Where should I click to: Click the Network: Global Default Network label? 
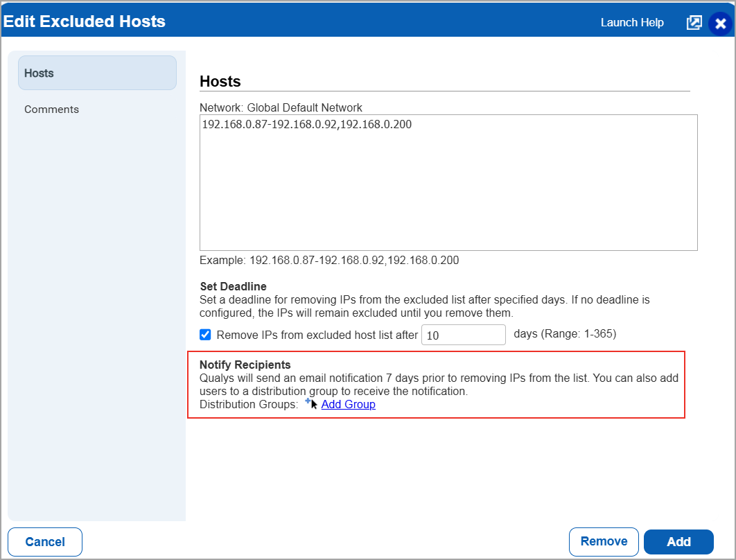pyautogui.click(x=281, y=108)
